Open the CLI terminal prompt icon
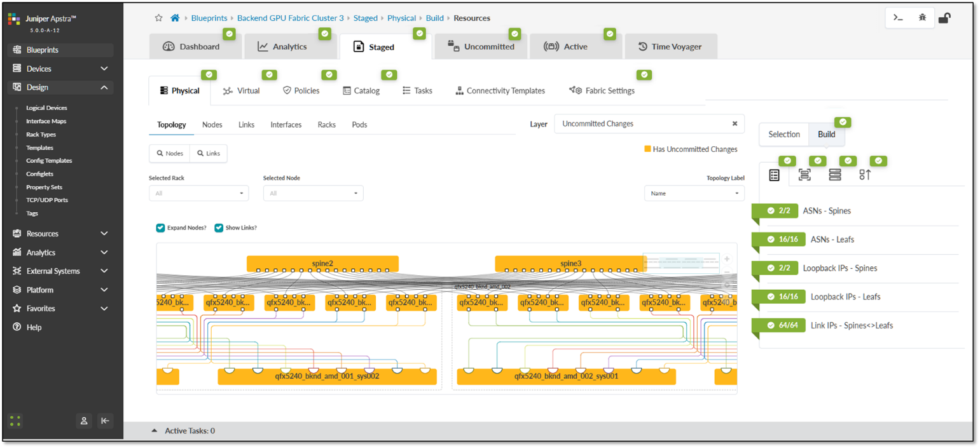Viewport: 980px width, 448px height. pyautogui.click(x=898, y=18)
